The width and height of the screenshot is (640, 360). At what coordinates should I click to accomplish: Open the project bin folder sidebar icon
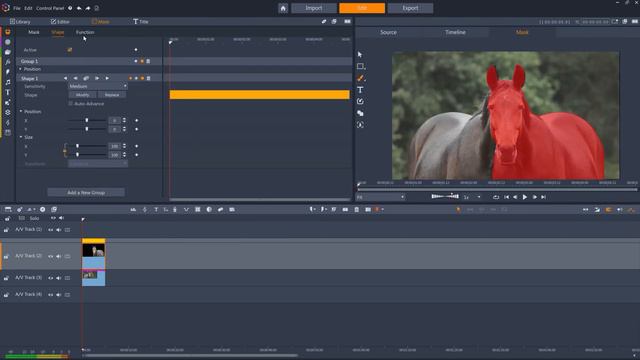point(8,52)
